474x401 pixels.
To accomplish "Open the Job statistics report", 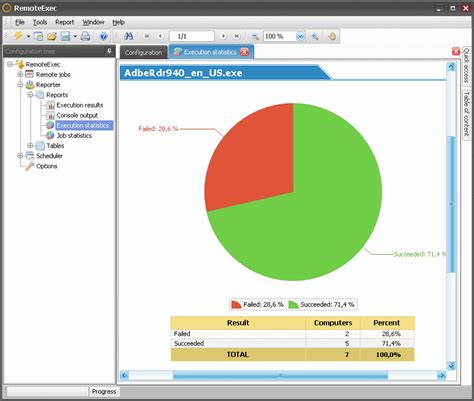I will (x=74, y=136).
